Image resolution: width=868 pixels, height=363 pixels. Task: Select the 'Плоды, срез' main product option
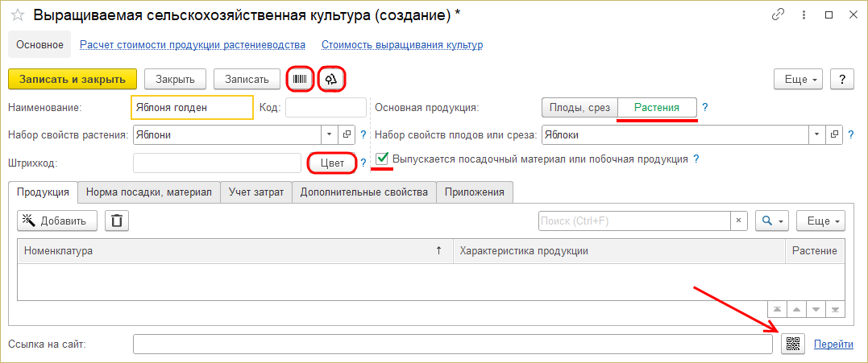tap(579, 107)
